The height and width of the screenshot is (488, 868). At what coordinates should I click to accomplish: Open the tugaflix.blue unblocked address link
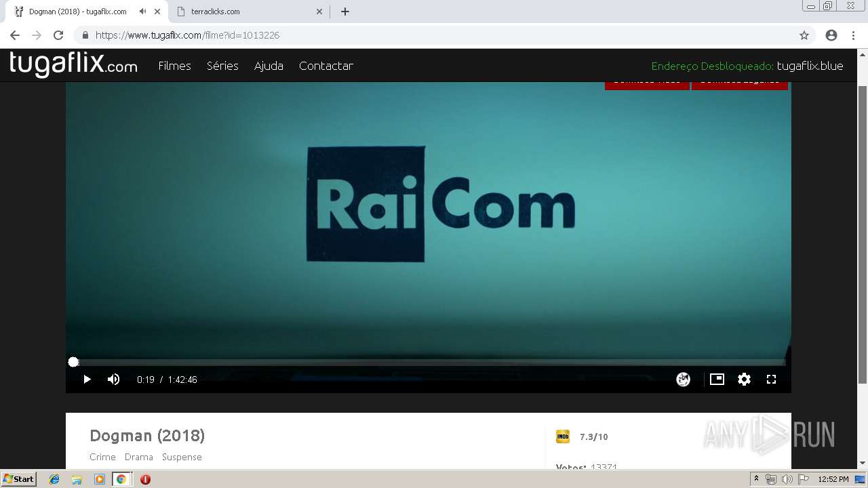[810, 66]
